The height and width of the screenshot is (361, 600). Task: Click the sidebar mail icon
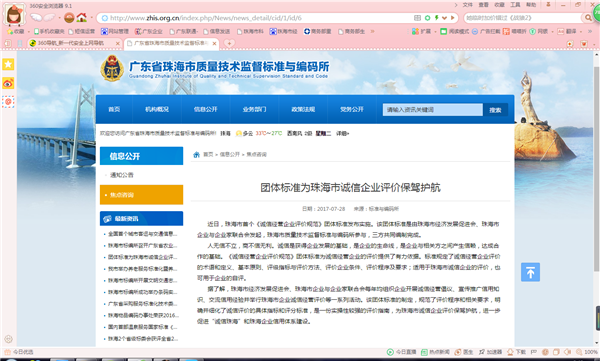coord(8,101)
